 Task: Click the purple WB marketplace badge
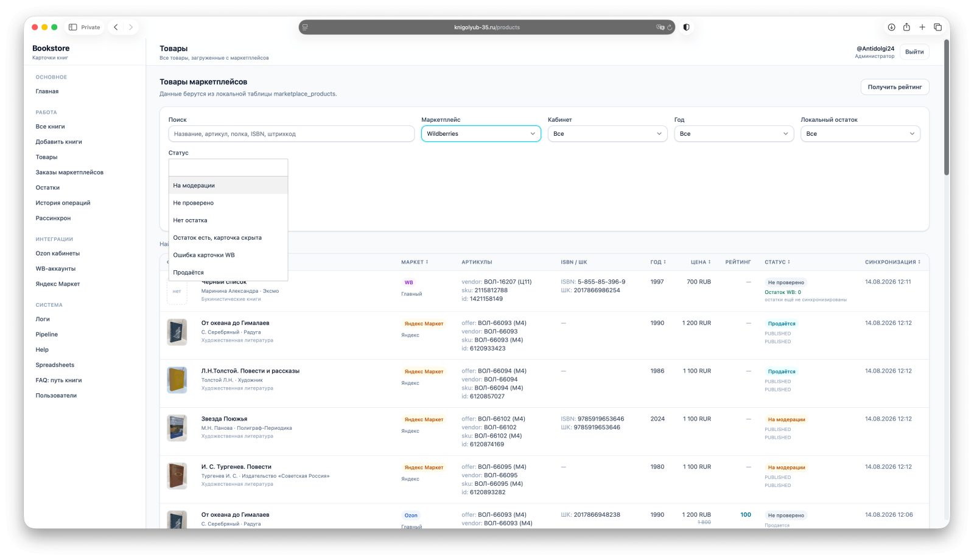408,282
